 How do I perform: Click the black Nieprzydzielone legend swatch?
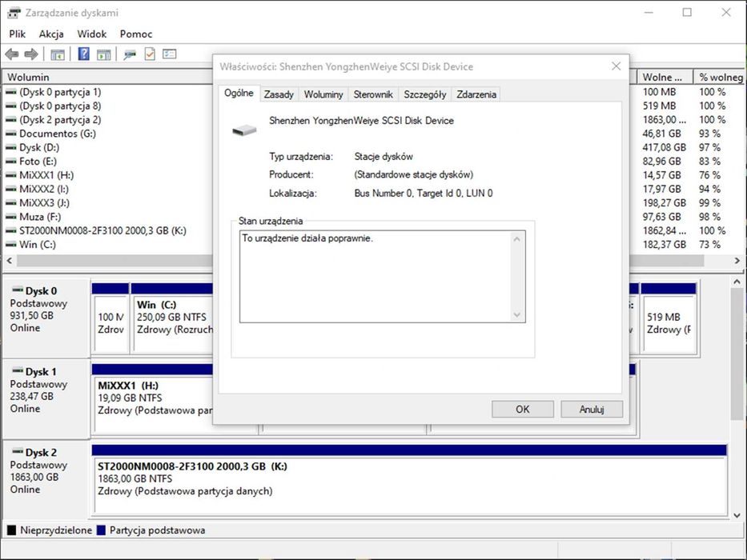11,530
